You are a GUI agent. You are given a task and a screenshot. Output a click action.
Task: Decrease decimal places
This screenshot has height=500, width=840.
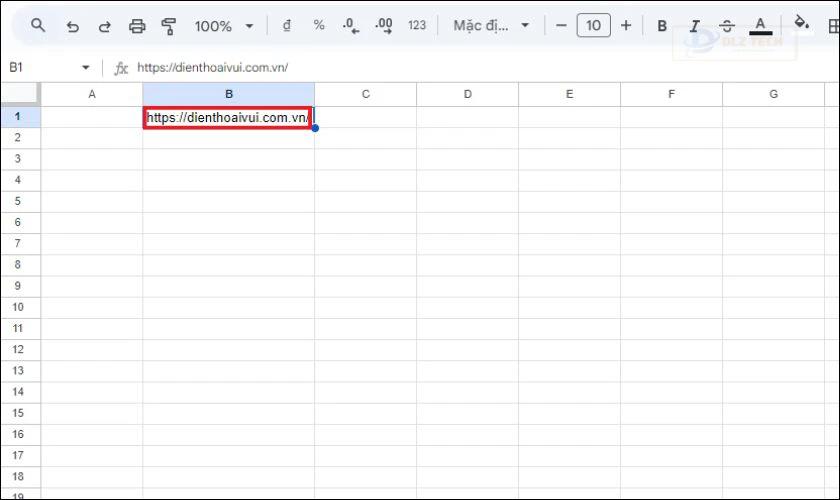(351, 26)
